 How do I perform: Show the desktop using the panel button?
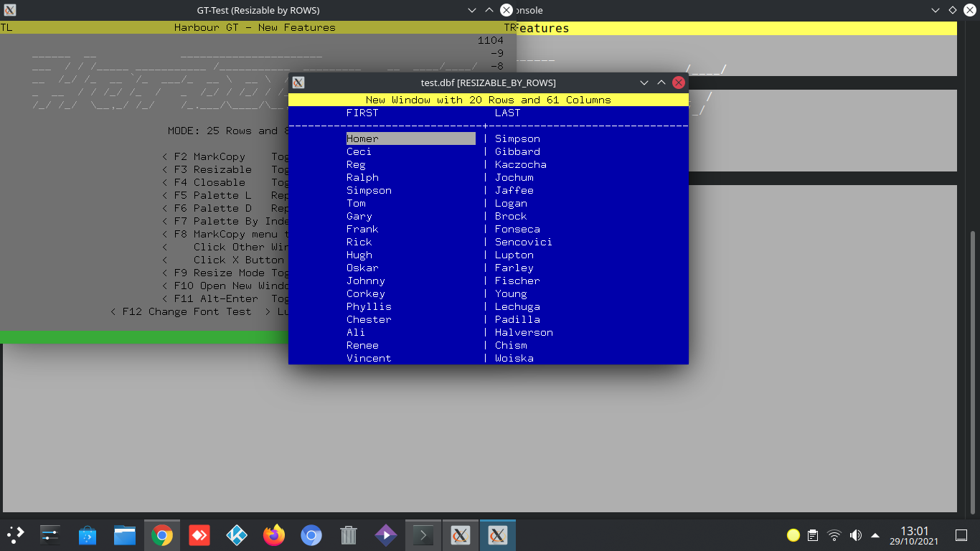(x=961, y=535)
